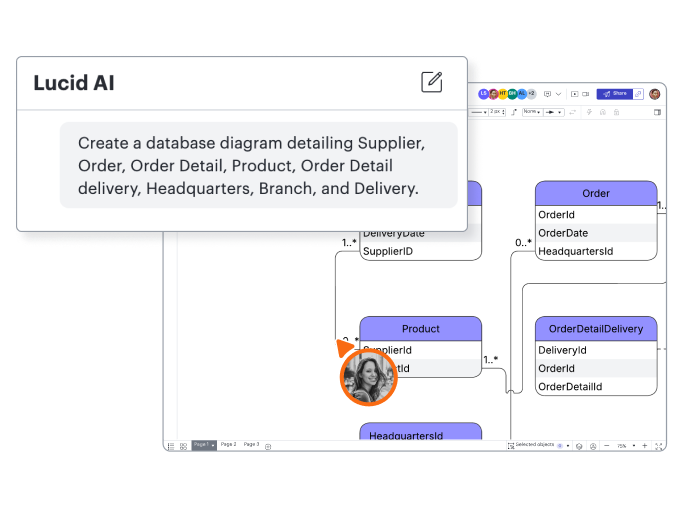The height and width of the screenshot is (510, 680).
Task: Click the SupplierID field
Action: click(421, 251)
